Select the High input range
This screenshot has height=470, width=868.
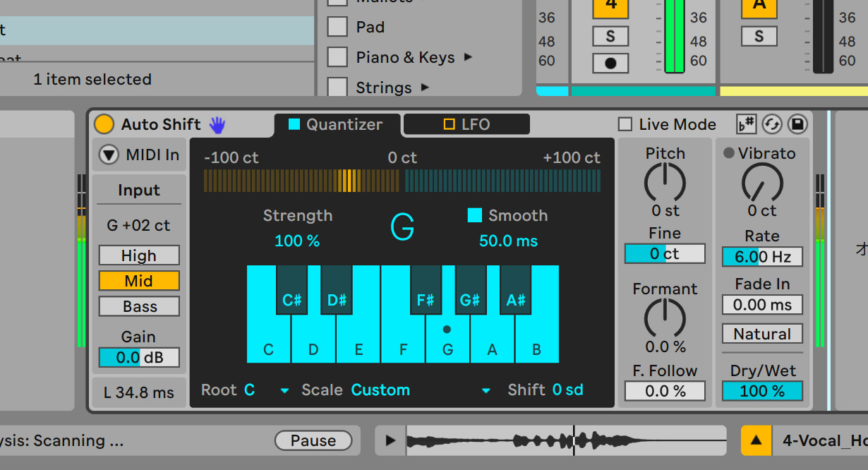point(139,255)
